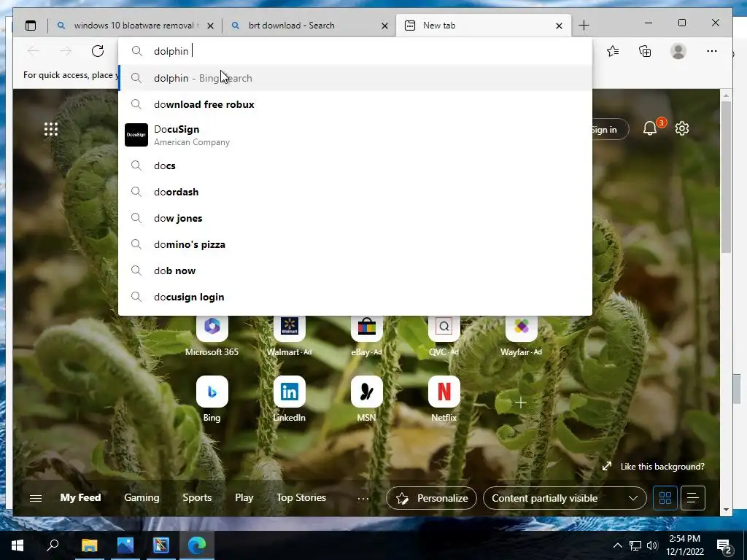Click Microsoft Edge taskbar icon
Image resolution: width=747 pixels, height=560 pixels.
click(x=197, y=545)
